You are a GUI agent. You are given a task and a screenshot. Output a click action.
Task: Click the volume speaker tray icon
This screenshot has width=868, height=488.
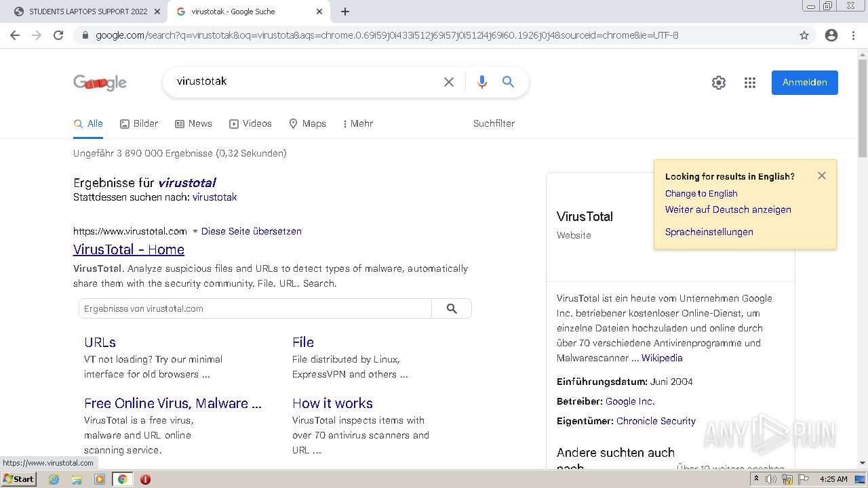[x=771, y=479]
